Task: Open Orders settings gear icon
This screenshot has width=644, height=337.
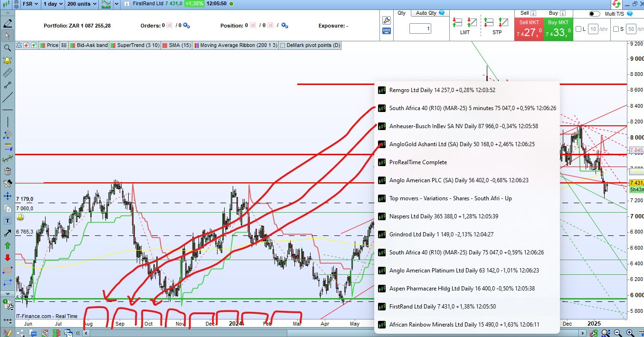Action: pos(186,26)
